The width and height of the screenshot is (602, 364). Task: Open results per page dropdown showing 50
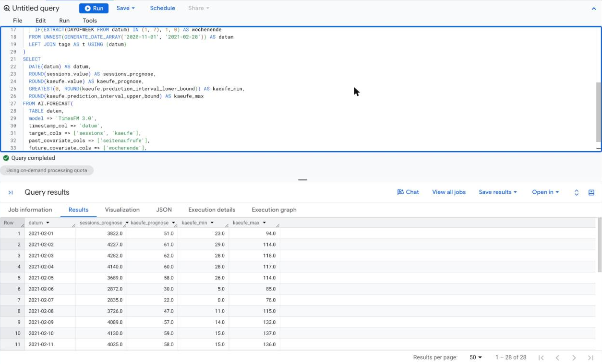click(x=475, y=357)
